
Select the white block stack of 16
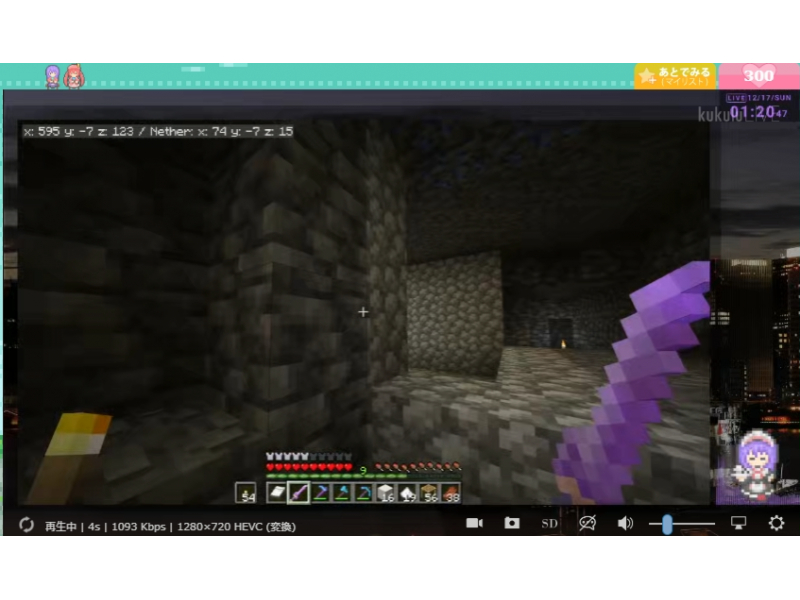[386, 492]
